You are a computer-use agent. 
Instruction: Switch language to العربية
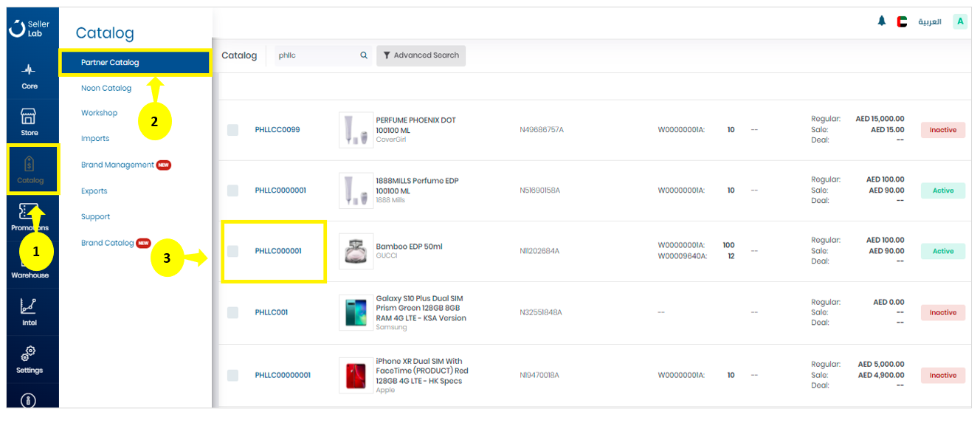pos(930,21)
